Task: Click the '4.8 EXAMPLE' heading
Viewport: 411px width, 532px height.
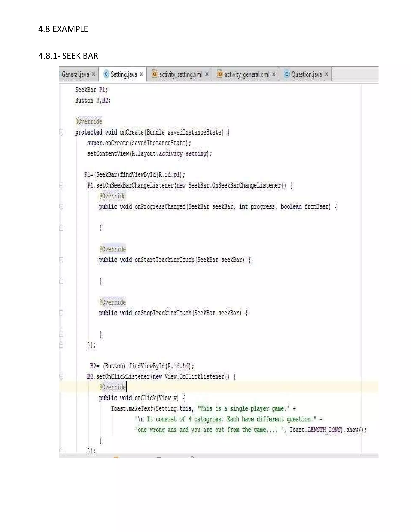Action: click(x=63, y=29)
